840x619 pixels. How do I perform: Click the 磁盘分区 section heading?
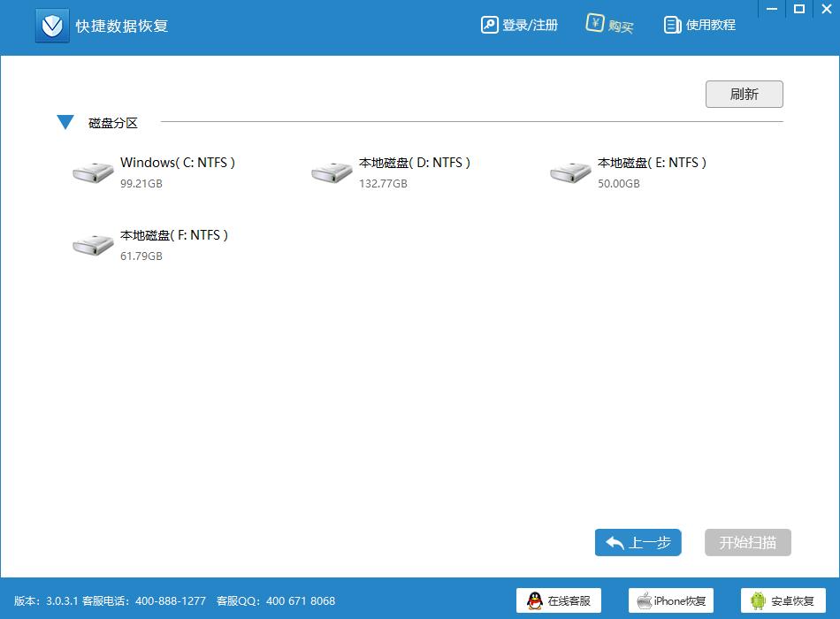click(x=113, y=123)
